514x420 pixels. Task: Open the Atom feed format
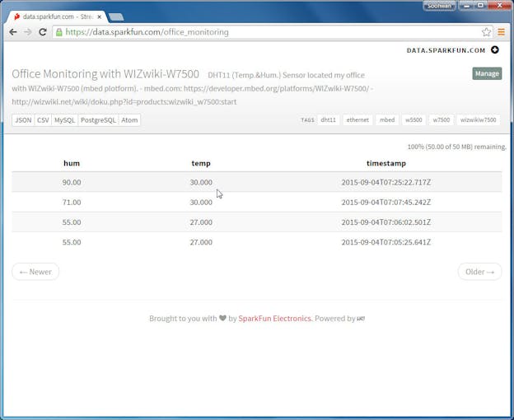click(x=129, y=120)
